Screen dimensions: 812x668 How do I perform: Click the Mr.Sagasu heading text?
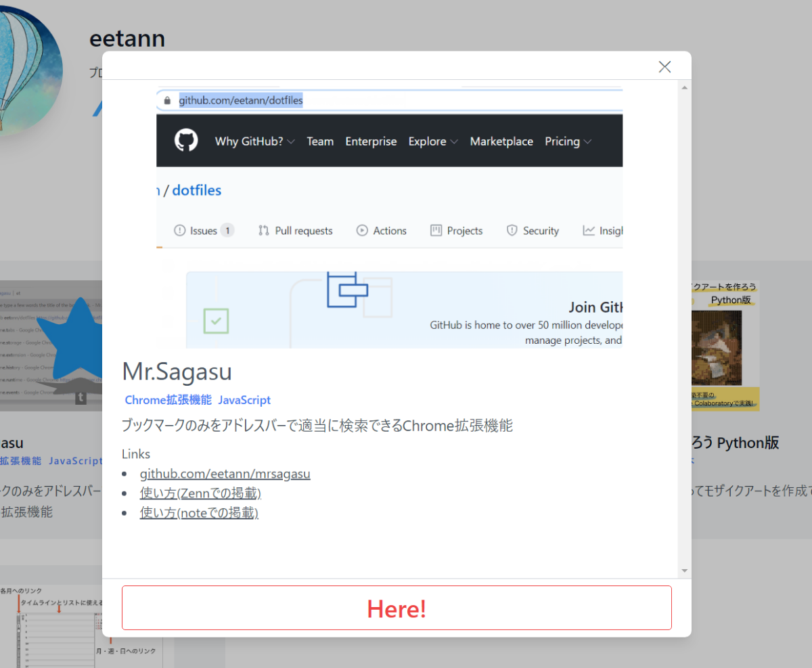[177, 372]
